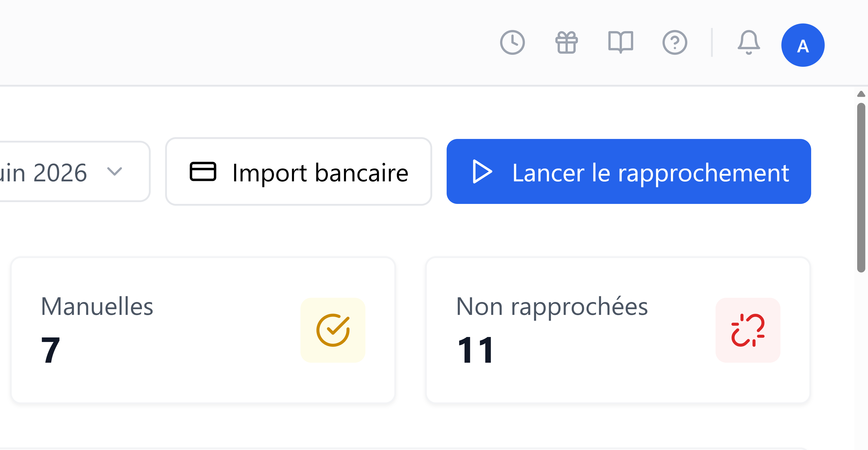Click the play triangle icon
Viewport: 868px width, 450px height.
pyautogui.click(x=482, y=171)
